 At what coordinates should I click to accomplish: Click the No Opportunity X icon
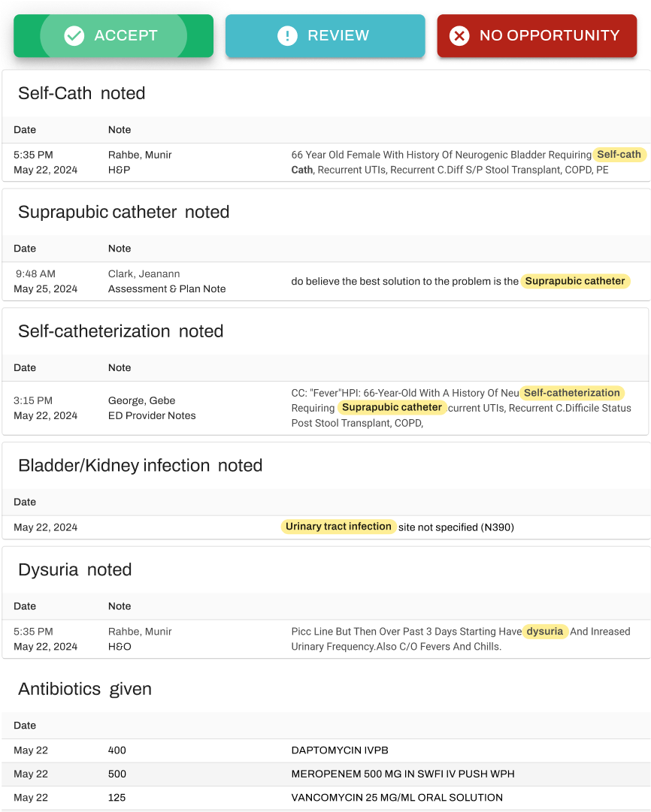459,36
